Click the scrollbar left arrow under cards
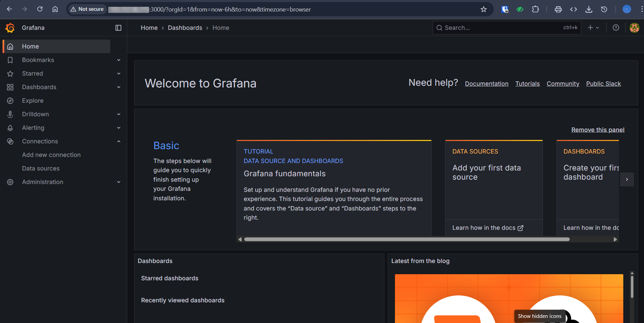The width and height of the screenshot is (644, 323). coord(240,239)
